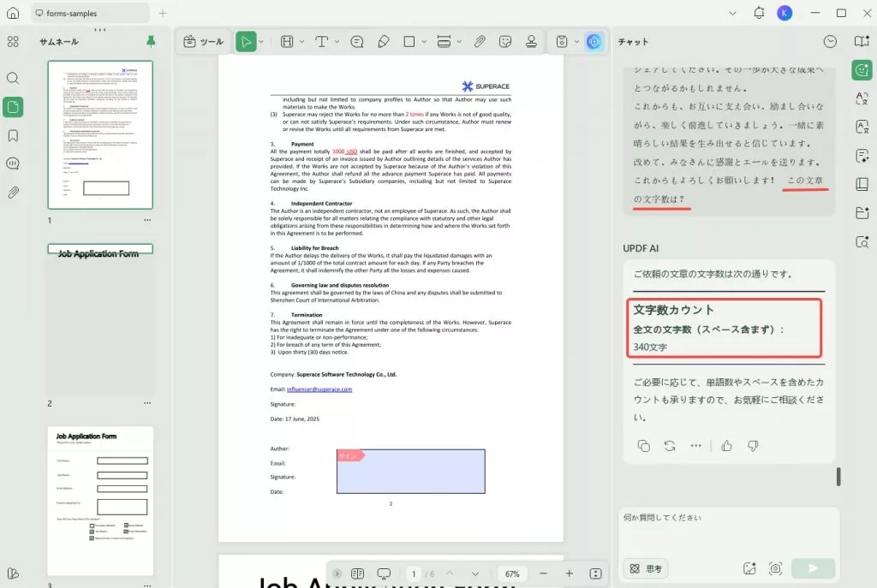Image resolution: width=877 pixels, height=588 pixels.
Task: Open the user account avatar K
Action: tap(785, 13)
